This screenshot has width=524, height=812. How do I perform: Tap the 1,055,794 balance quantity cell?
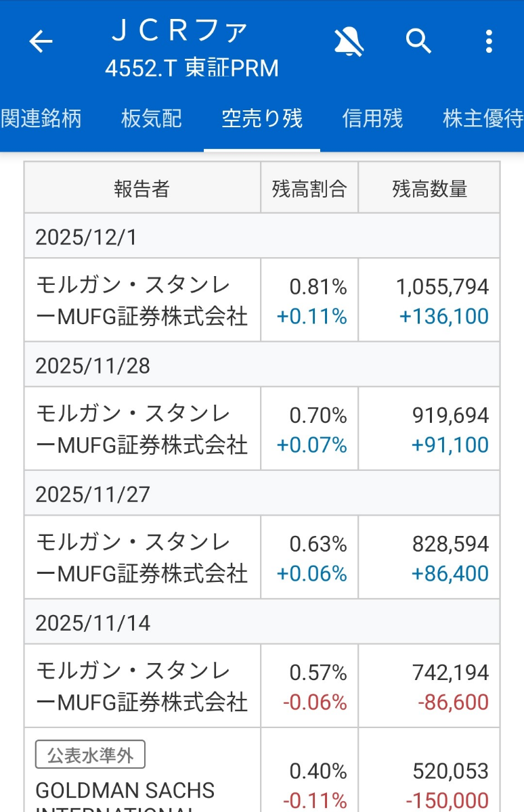tap(443, 287)
